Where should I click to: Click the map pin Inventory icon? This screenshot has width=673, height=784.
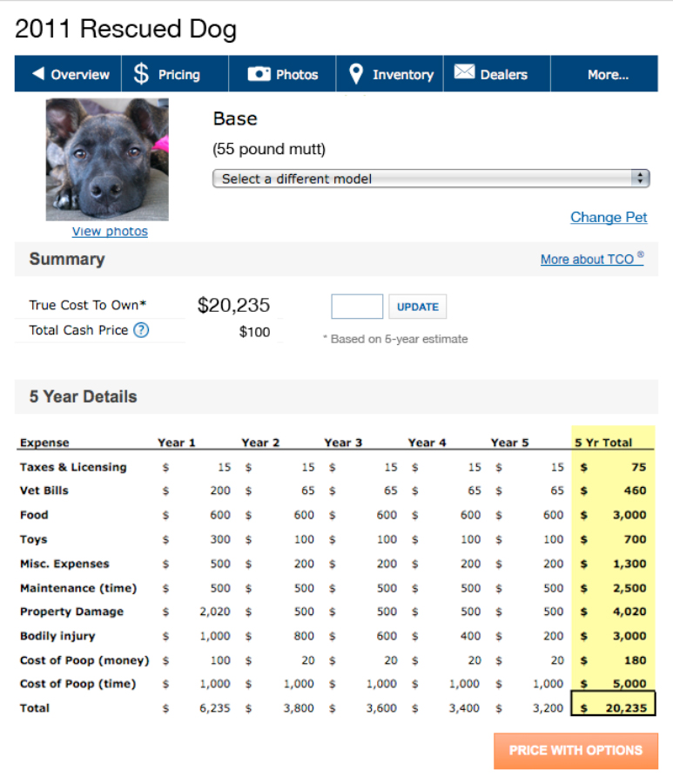coord(355,74)
